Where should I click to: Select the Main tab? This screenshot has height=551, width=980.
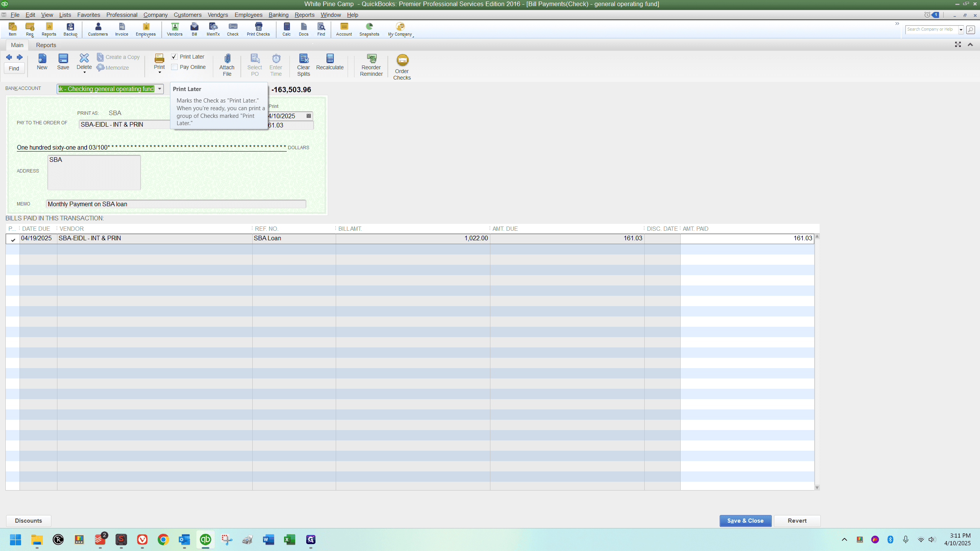[x=17, y=45]
